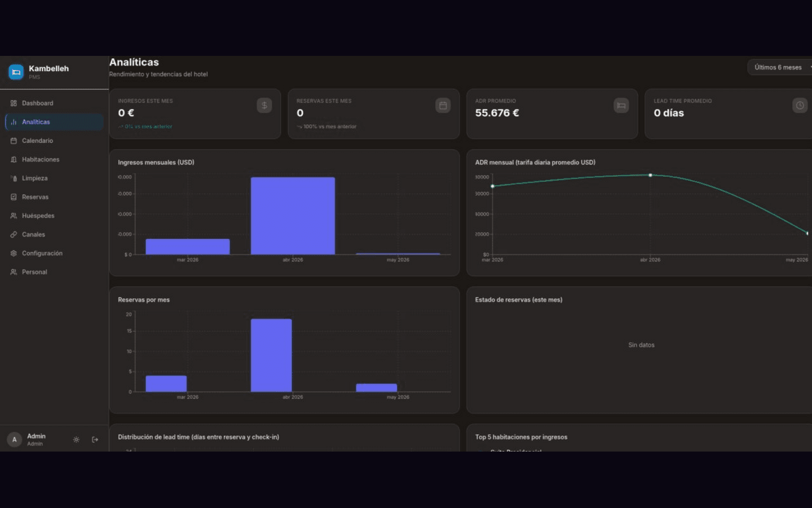Click the Admin user name in sidebar
Screen dimensions: 812x508
36,436
